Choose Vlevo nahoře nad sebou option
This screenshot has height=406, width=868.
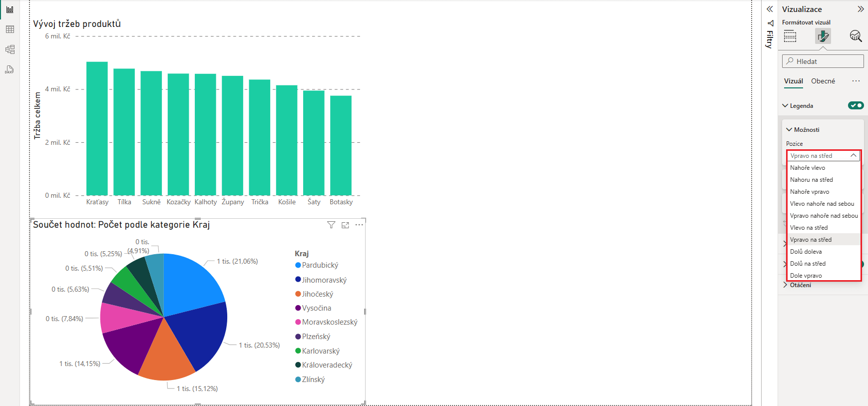pyautogui.click(x=823, y=204)
